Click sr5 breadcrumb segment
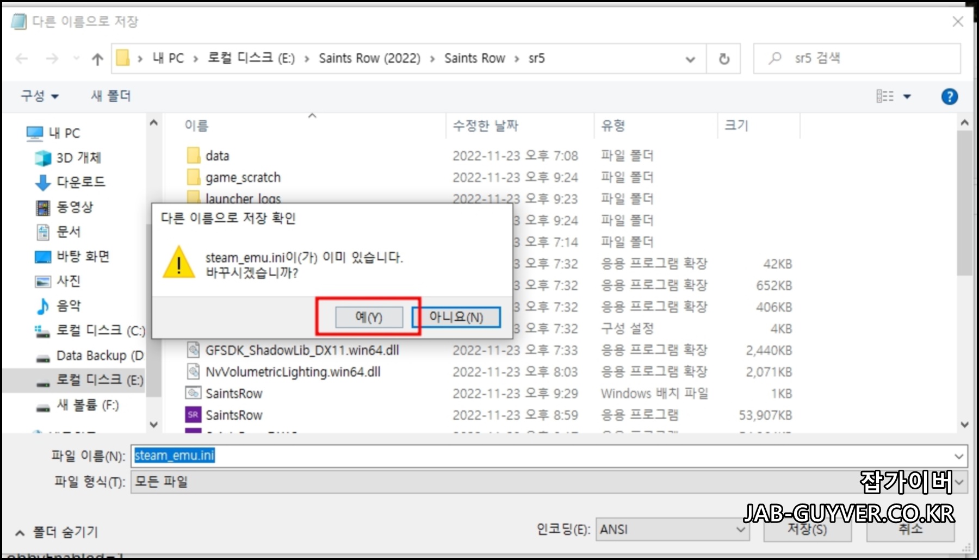The width and height of the screenshot is (979, 560). point(536,58)
